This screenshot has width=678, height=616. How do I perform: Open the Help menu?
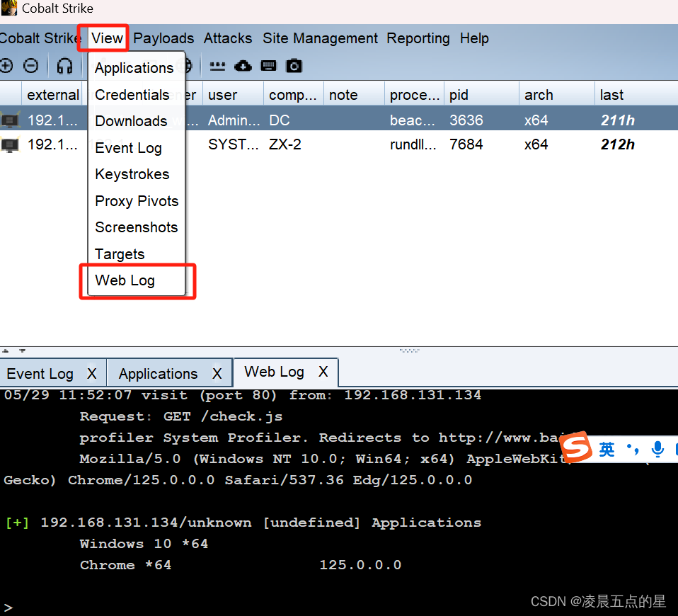click(474, 38)
